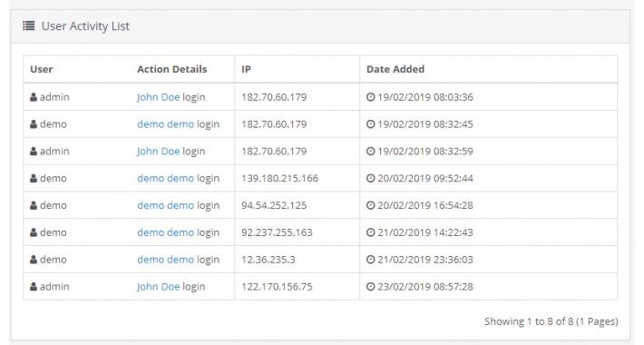Screen dimensions: 644x345
Task: Click date text 21/02/2019 14:22:43
Action: (425, 232)
